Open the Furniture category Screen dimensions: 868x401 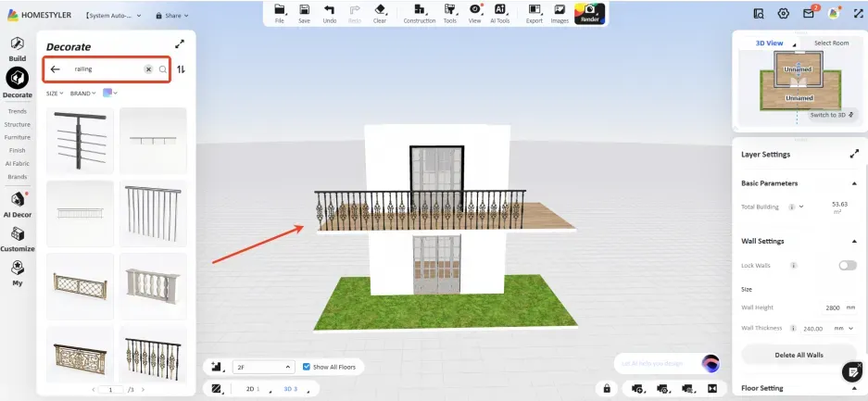[x=17, y=137]
